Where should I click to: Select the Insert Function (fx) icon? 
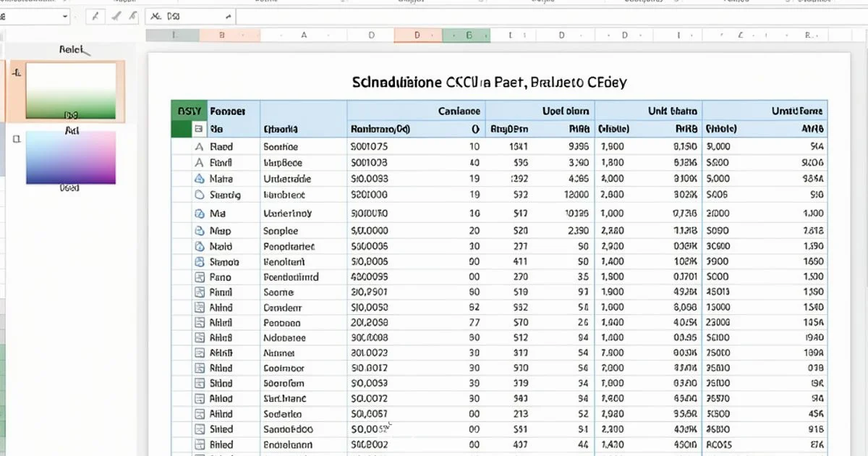(155, 16)
